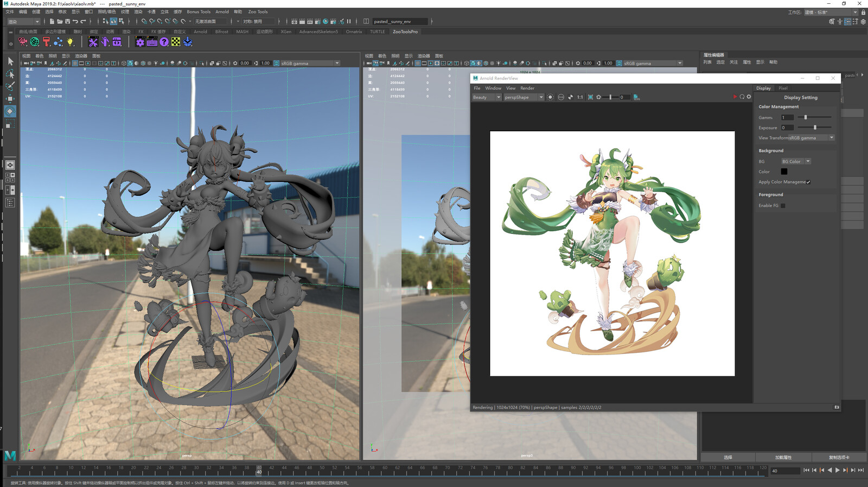Click the Zoo camera manager shelf icon

(x=23, y=42)
